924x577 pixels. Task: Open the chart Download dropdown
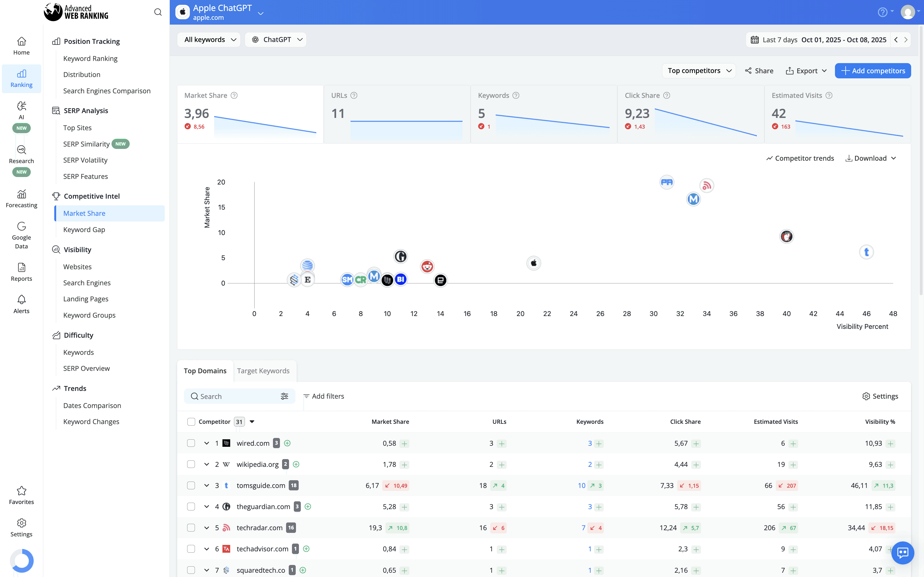pyautogui.click(x=871, y=158)
